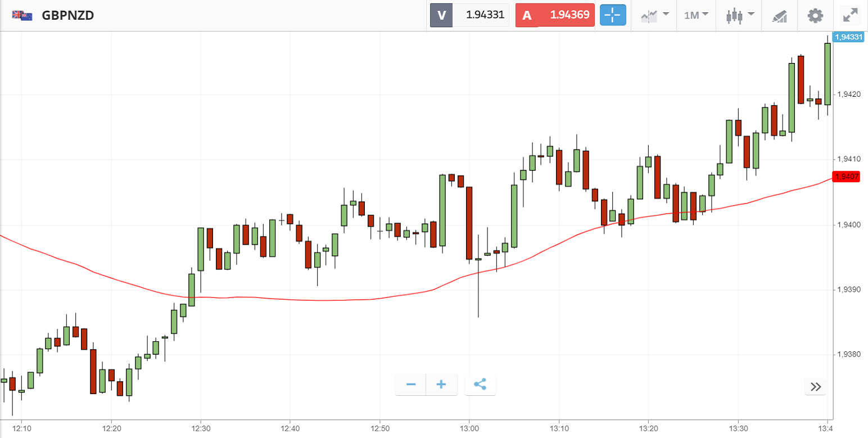
Task: Click the V sell price 1.94331 button
Action: (x=469, y=15)
